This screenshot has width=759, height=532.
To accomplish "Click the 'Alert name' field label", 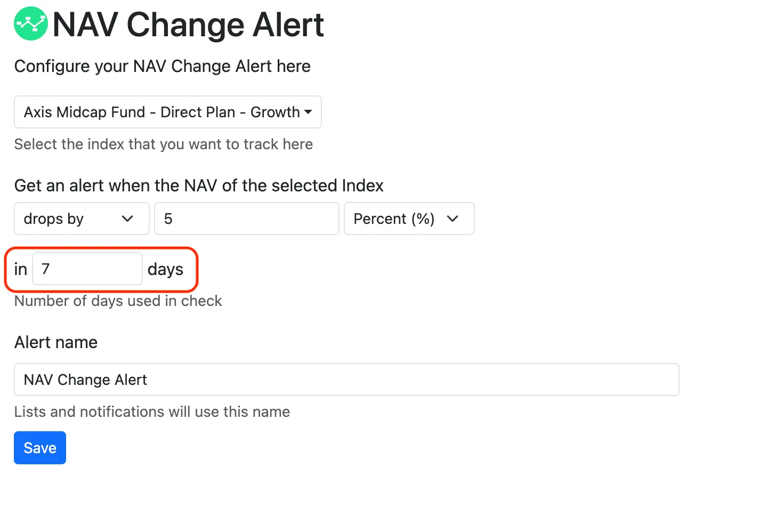I will [x=56, y=342].
